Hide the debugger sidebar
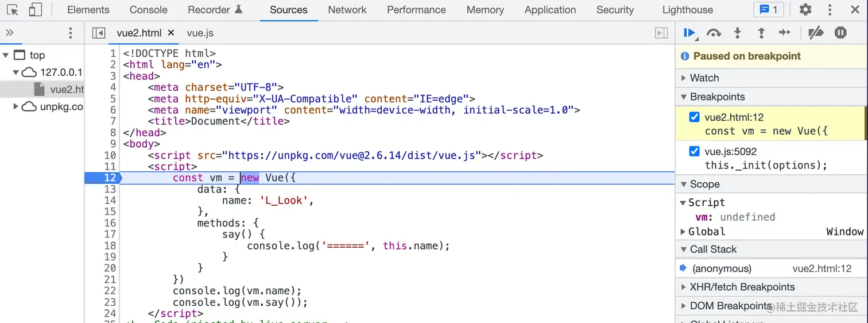Screen dimensions: 868x323 pyautogui.click(x=662, y=33)
